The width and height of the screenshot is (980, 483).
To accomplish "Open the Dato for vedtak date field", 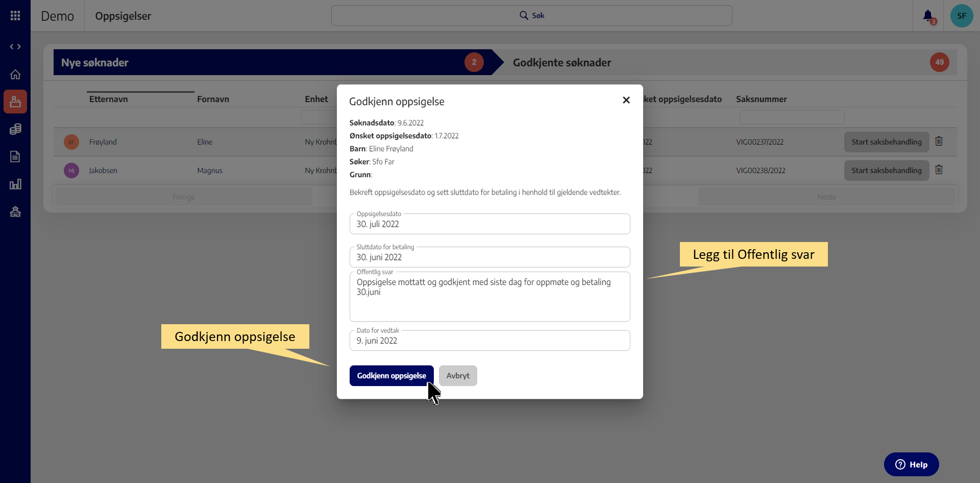I will pos(489,341).
